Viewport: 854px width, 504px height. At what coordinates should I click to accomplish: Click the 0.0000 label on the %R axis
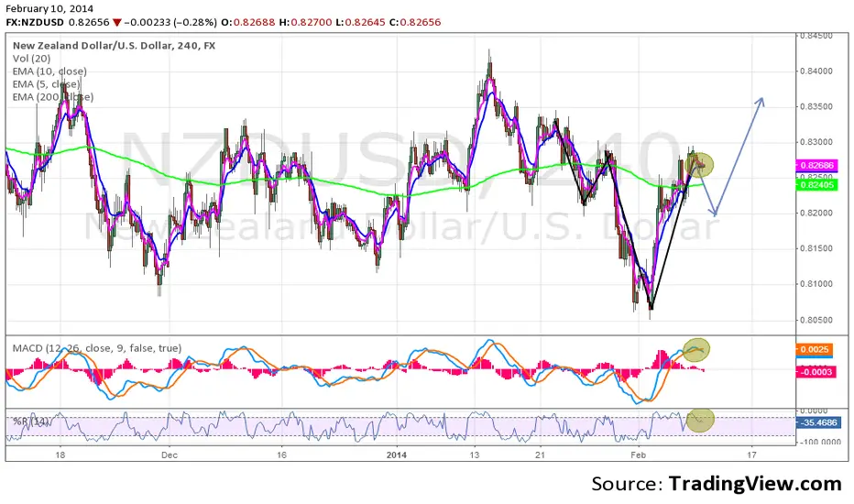813,411
